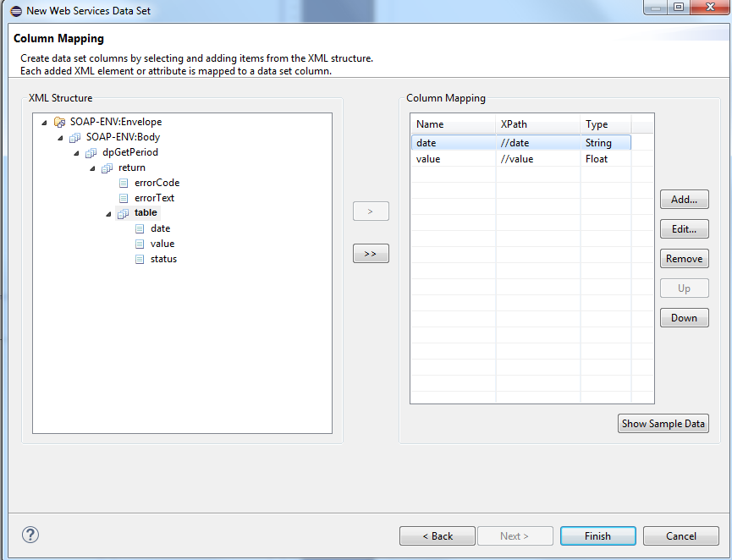Cancel the data set wizard
Viewport: 732px width, 560px height.
681,536
